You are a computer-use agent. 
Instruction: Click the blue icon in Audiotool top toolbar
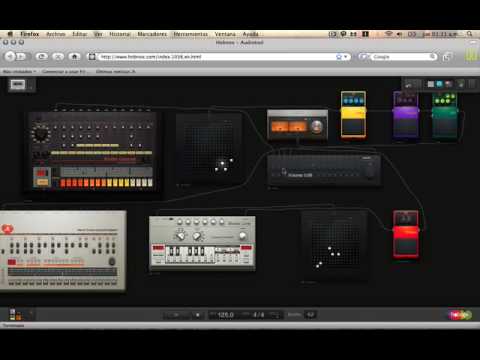[439, 84]
